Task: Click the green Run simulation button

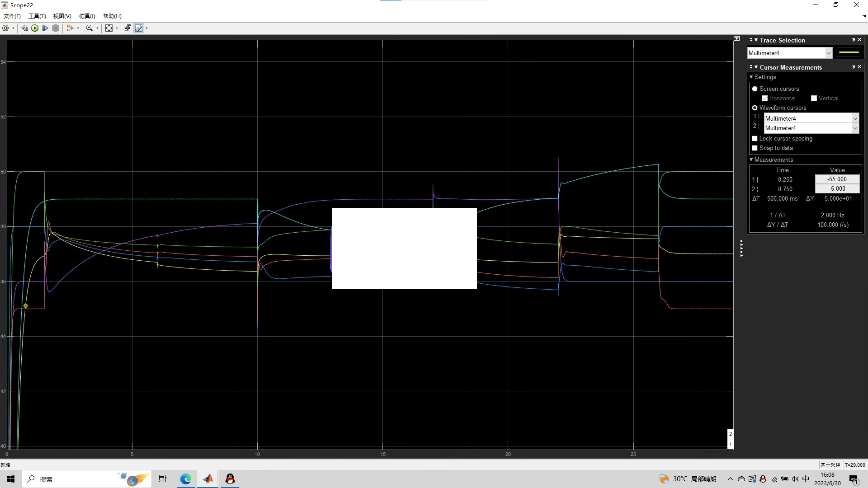Action: (35, 28)
